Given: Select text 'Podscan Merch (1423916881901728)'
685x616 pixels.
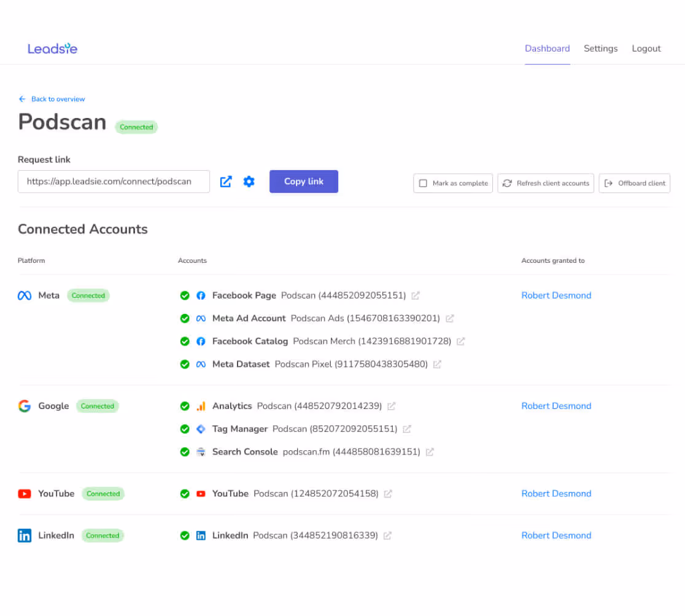Looking at the screenshot, I should click(x=372, y=341).
